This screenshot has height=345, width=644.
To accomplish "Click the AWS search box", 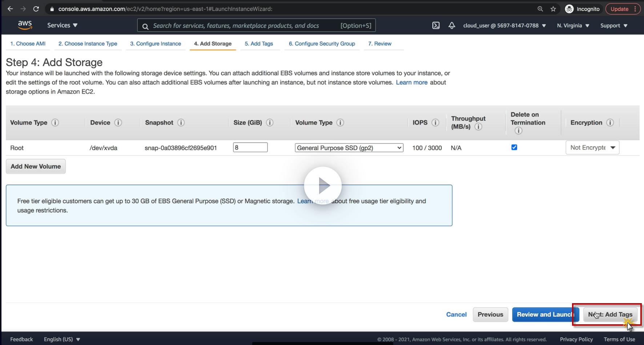I will click(257, 25).
